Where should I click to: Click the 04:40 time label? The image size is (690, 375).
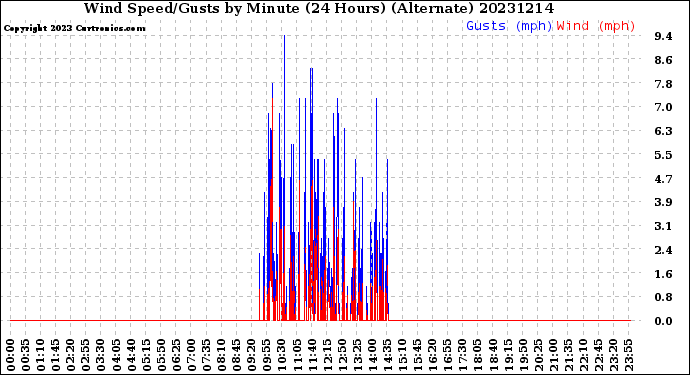[x=131, y=355]
